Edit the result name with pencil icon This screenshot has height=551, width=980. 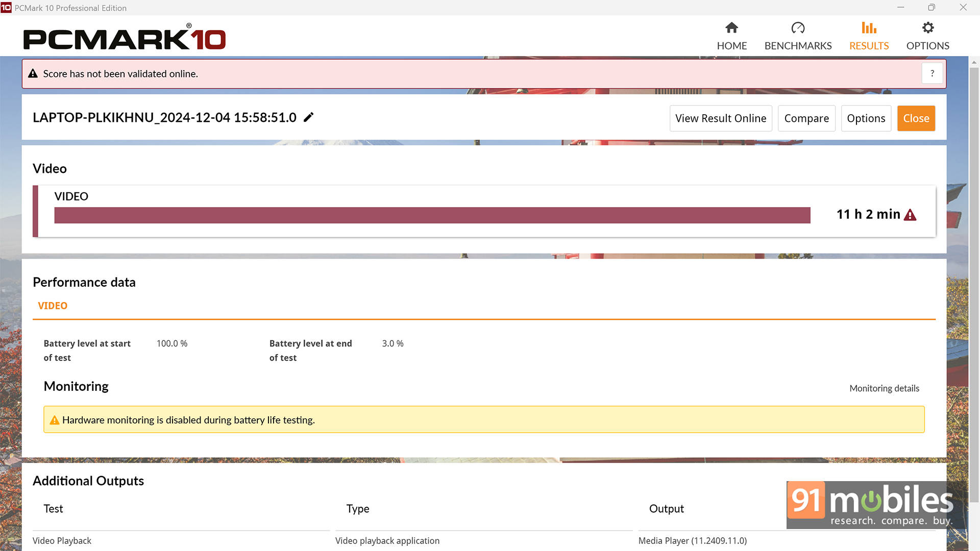pos(308,117)
